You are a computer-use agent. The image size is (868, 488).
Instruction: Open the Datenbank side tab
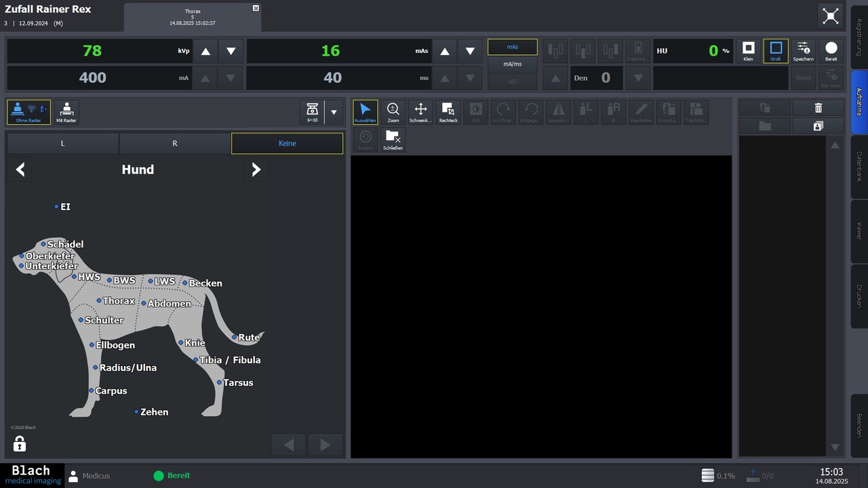point(859,165)
